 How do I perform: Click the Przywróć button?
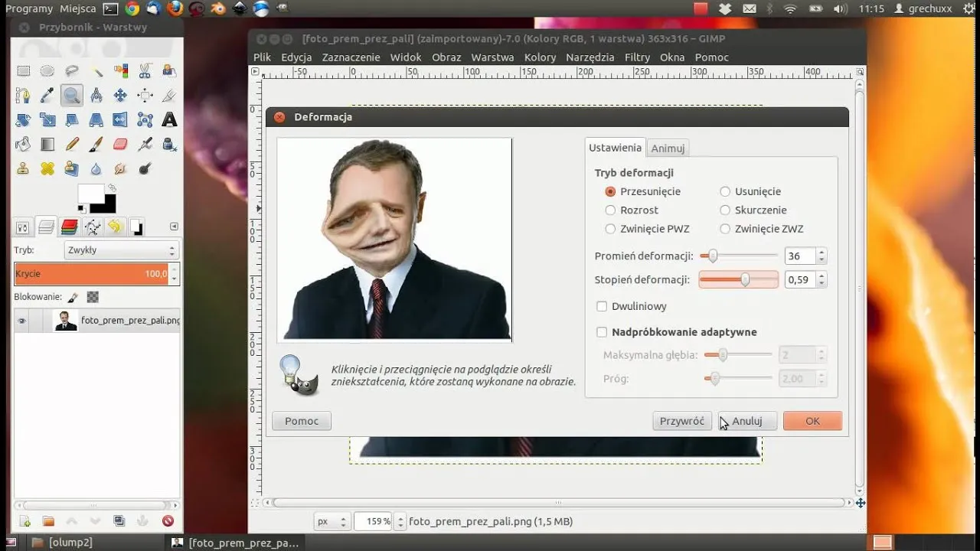pos(681,421)
